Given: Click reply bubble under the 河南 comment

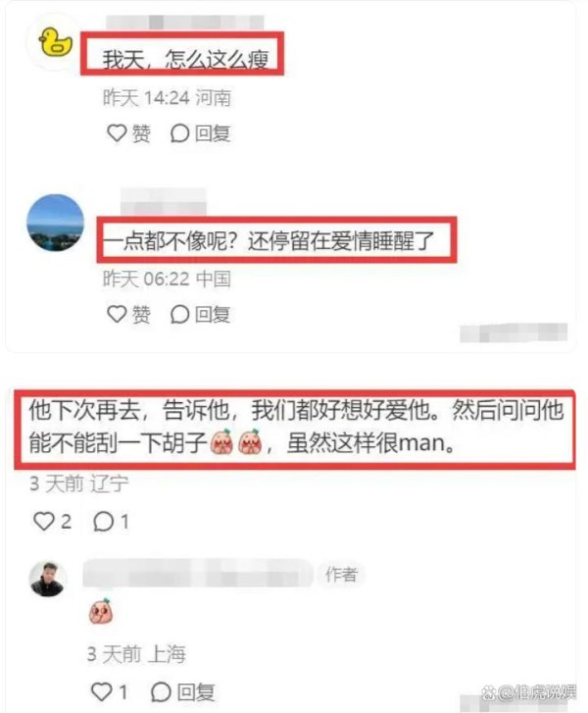Looking at the screenshot, I should [179, 133].
